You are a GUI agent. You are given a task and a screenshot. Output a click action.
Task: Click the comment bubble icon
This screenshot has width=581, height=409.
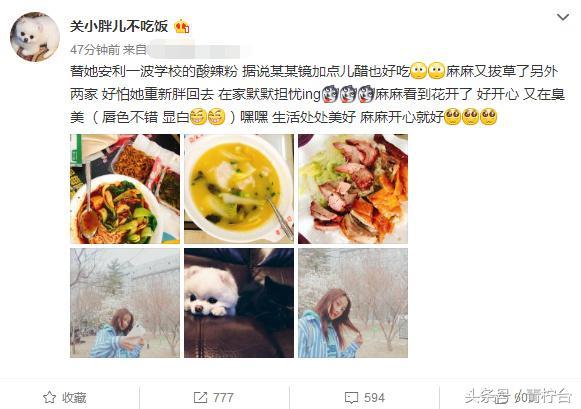coord(351,398)
